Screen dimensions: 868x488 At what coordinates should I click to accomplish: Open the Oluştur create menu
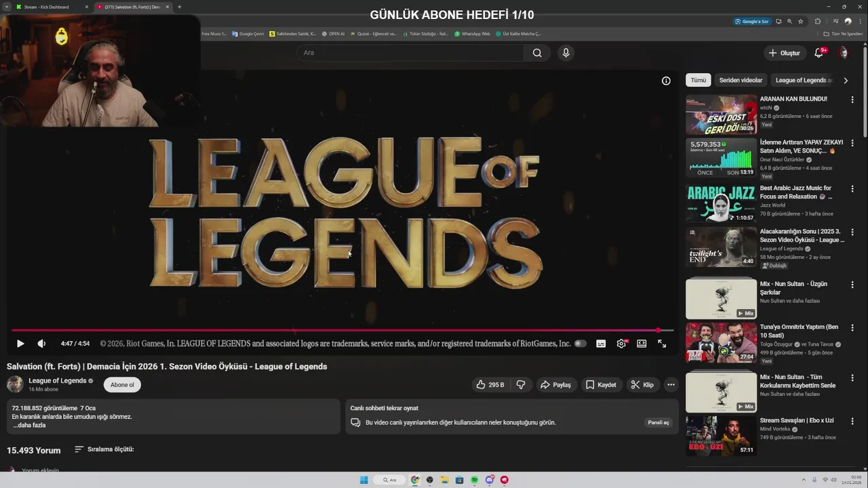point(785,53)
